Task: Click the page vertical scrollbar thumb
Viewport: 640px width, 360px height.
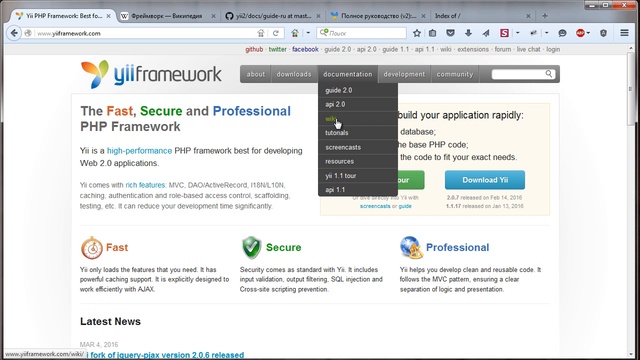Action: 631,90
